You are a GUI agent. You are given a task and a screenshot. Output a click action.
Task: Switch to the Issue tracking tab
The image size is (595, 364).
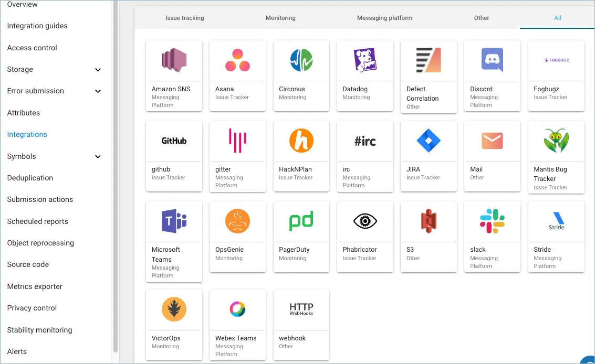click(184, 18)
